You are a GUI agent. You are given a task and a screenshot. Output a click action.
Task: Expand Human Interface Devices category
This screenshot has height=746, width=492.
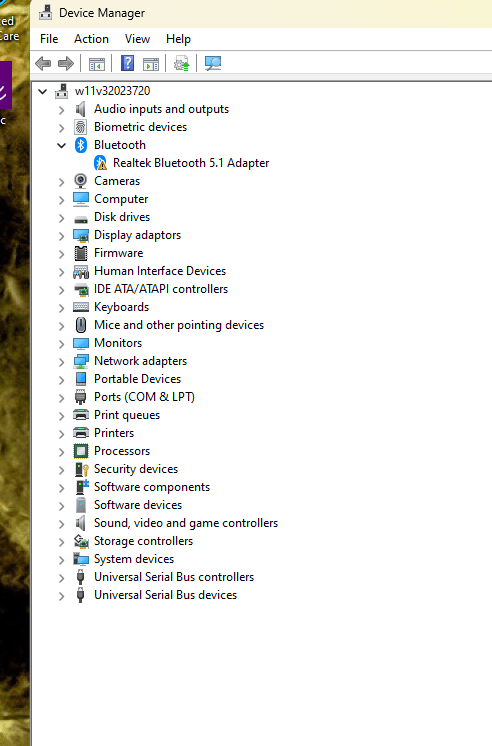61,272
